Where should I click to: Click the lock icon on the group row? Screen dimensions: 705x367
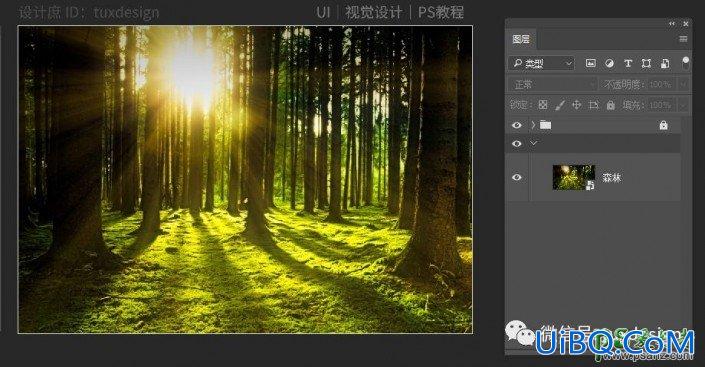coord(663,125)
